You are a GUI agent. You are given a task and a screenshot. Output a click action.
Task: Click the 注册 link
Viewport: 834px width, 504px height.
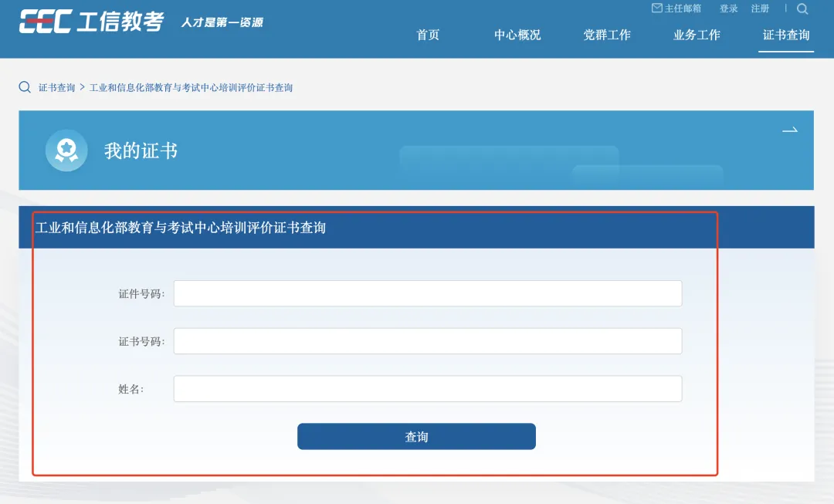759,8
